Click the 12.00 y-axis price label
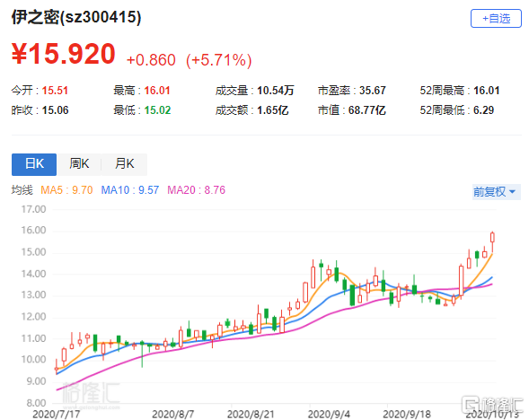The height and width of the screenshot is (420, 529). point(33,317)
